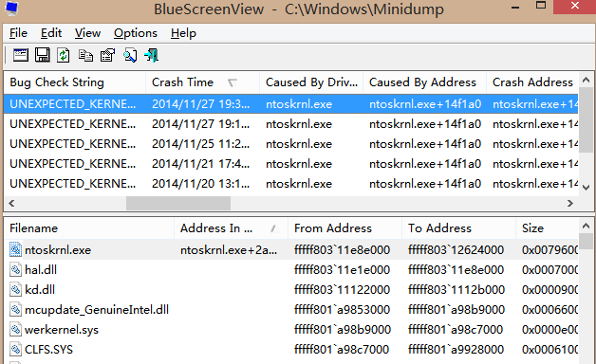Open the Options menu
The width and height of the screenshot is (596, 364).
click(136, 33)
